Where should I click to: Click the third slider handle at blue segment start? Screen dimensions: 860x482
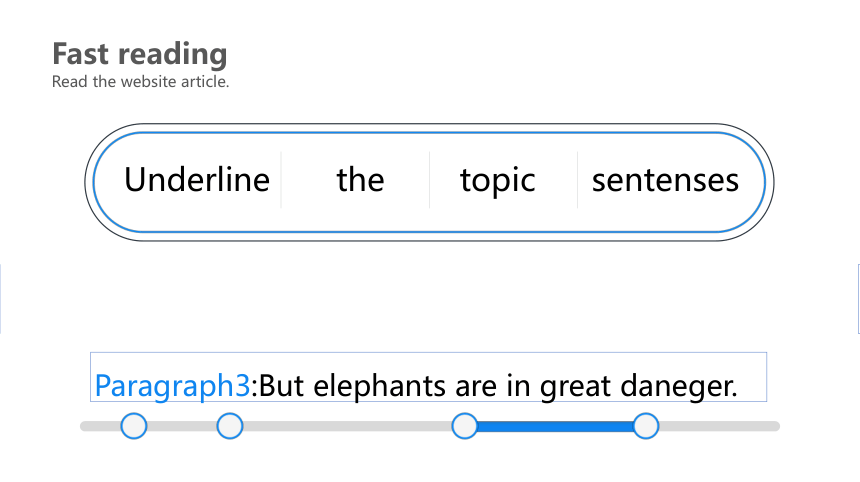tap(465, 426)
